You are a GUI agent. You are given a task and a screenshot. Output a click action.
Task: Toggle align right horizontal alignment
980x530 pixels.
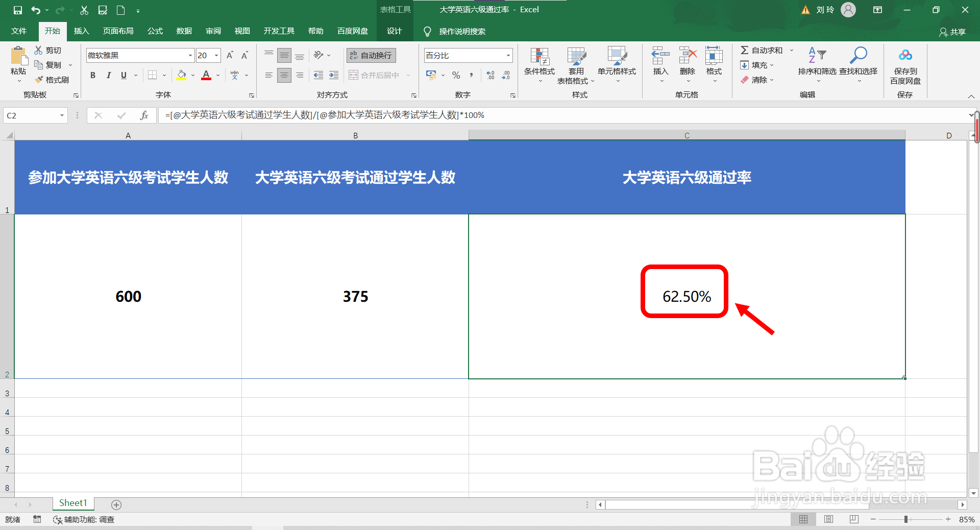pos(300,75)
